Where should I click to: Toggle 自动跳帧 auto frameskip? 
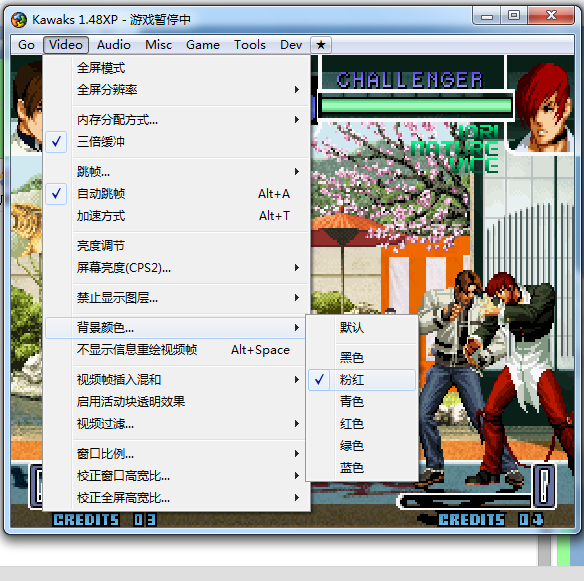click(x=177, y=194)
